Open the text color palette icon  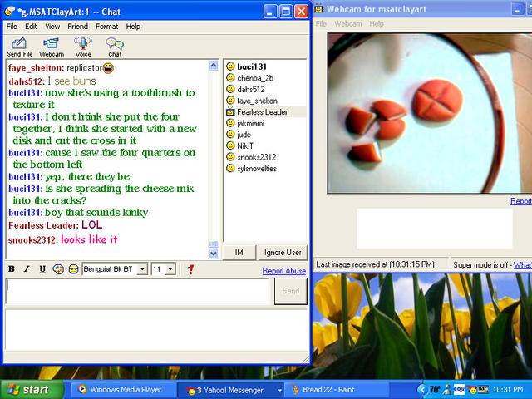tap(58, 269)
